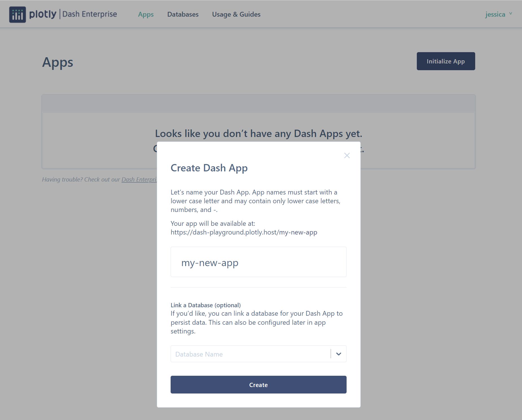Go to the Apps navigation tab
Image resolution: width=522 pixels, height=420 pixels.
(146, 14)
